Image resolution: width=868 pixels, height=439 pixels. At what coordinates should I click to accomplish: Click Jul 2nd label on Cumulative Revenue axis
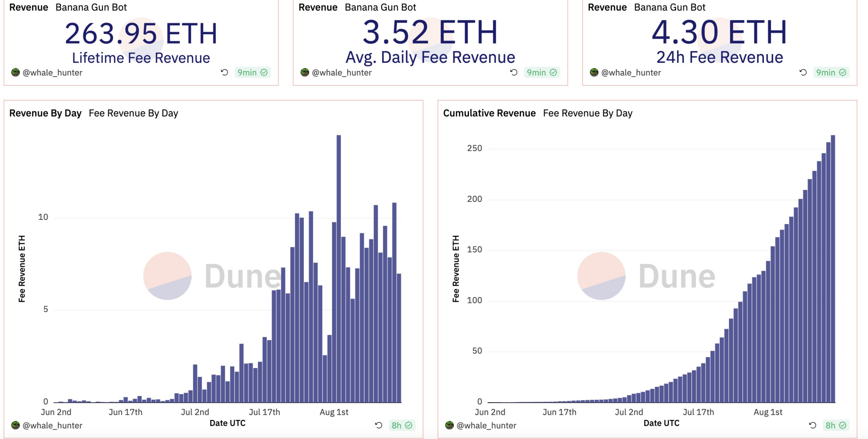[629, 412]
